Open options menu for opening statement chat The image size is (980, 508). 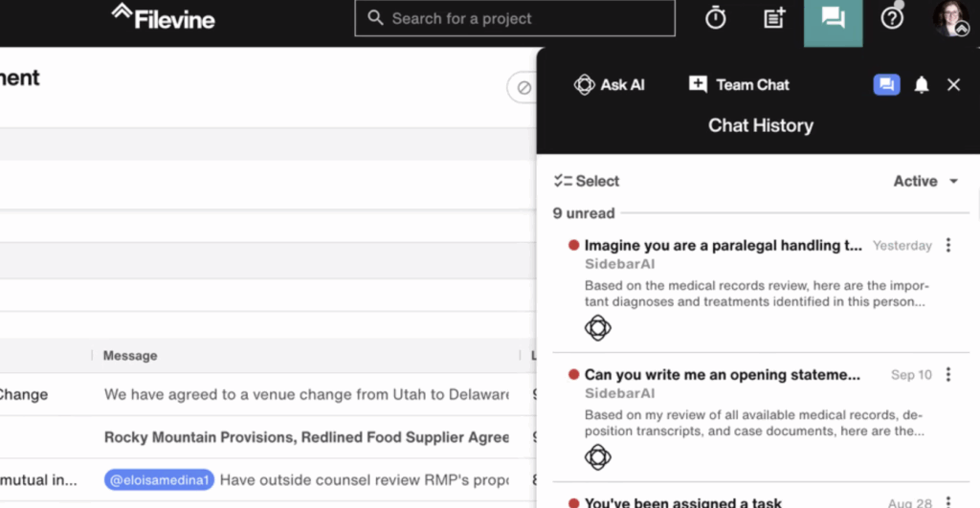pos(948,375)
